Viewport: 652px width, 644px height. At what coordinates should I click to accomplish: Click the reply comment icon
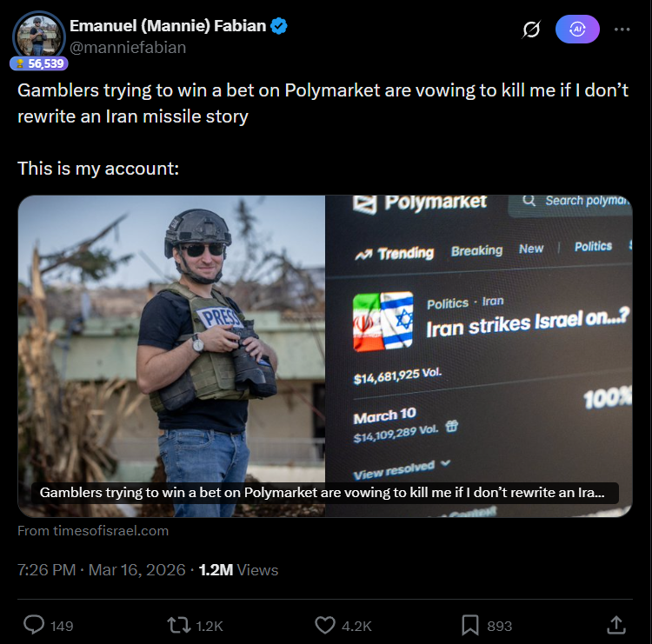coord(35,625)
